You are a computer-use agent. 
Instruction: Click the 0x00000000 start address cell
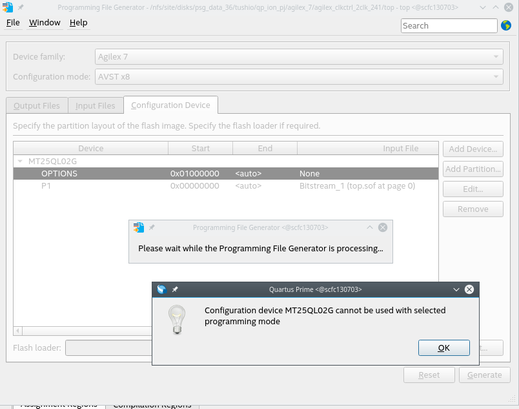click(195, 186)
